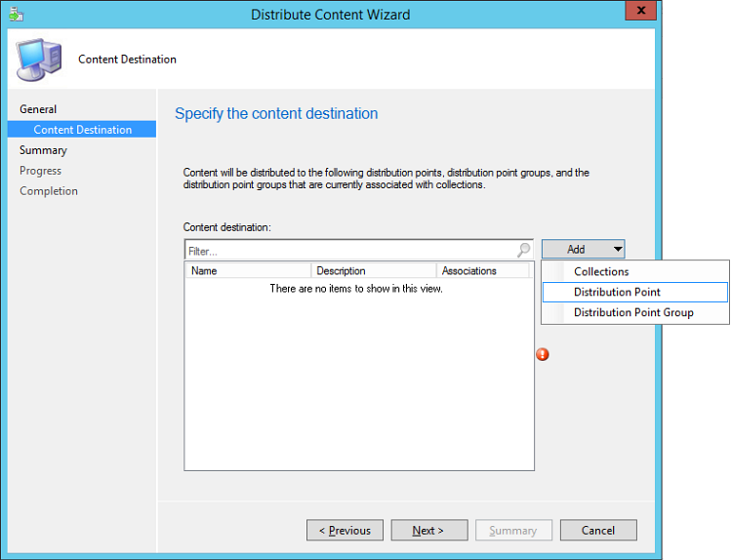Click the red error indicator icon
The width and height of the screenshot is (732, 560).
pyautogui.click(x=543, y=354)
